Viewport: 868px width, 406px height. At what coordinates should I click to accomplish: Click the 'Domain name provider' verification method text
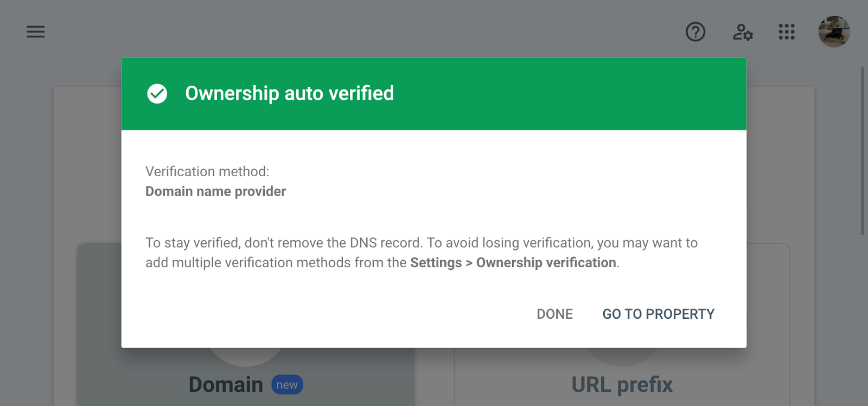(x=215, y=191)
